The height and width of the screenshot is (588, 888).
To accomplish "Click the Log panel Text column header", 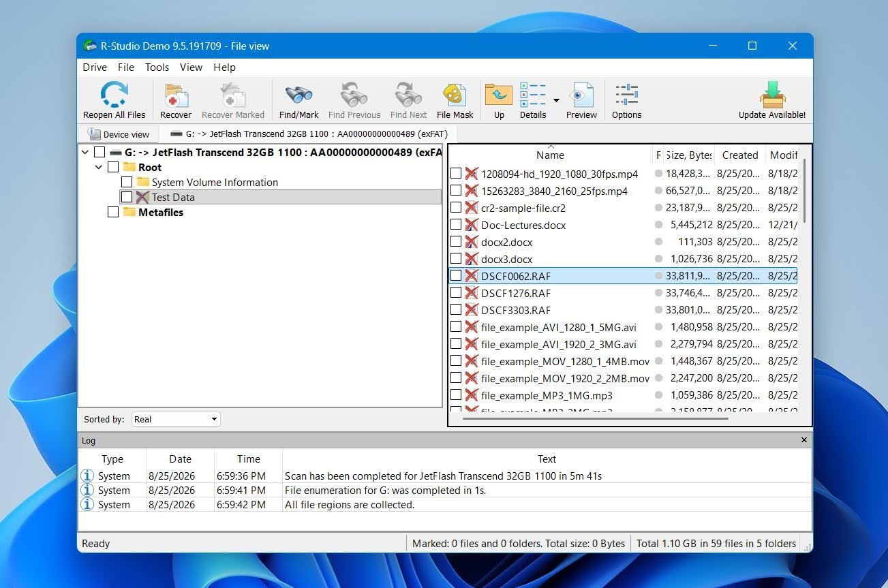I will [x=547, y=459].
